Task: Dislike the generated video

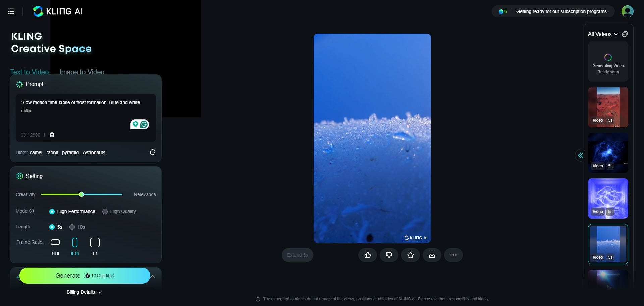Action: coord(389,255)
